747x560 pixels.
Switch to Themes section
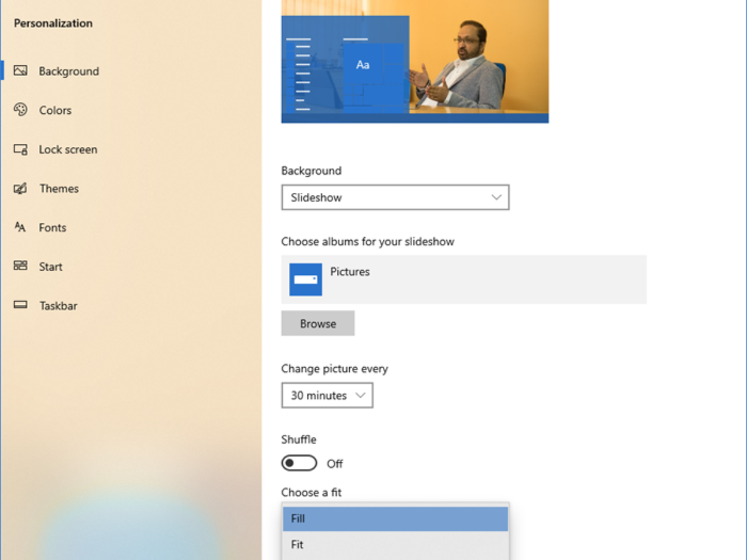coord(59,189)
